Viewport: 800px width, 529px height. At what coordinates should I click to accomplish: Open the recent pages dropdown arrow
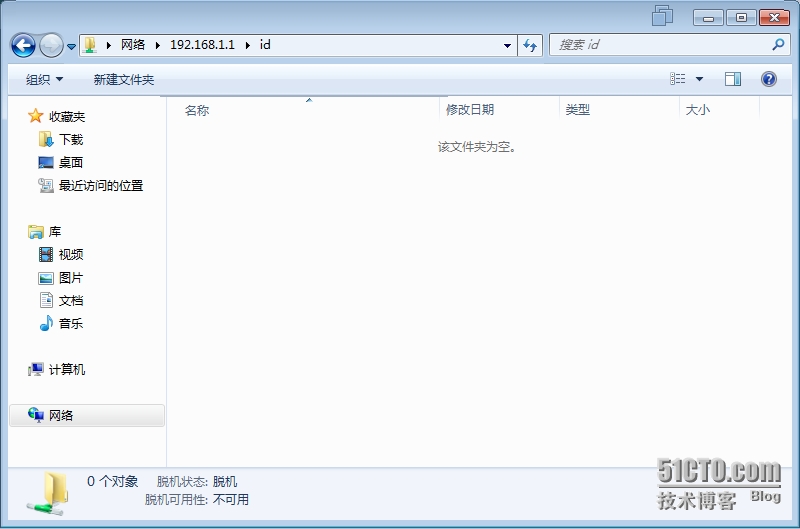pos(72,46)
